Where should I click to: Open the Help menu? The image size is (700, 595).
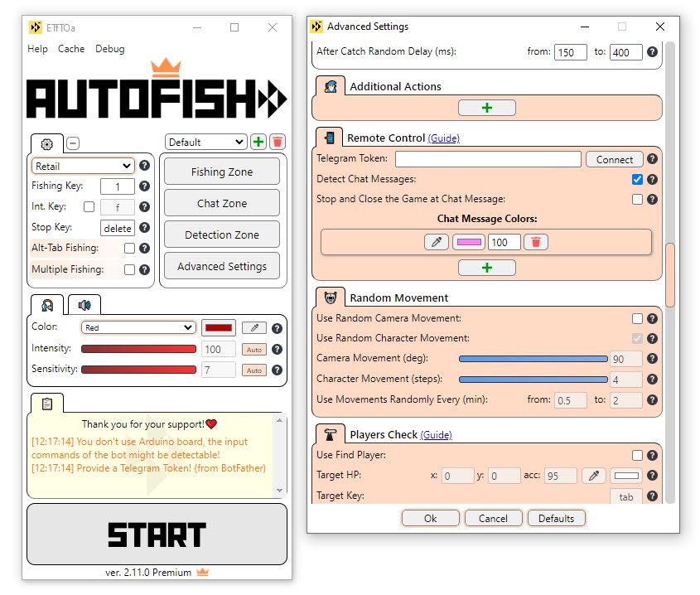click(37, 49)
